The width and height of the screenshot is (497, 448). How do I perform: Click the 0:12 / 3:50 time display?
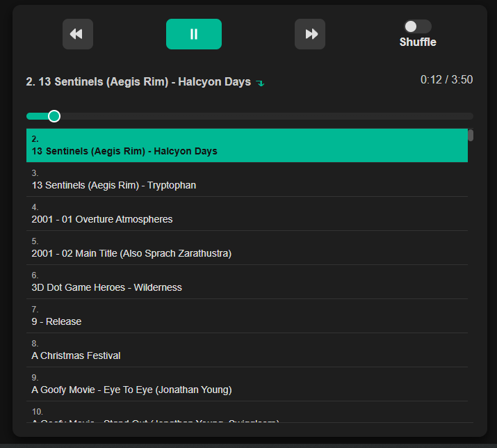point(446,80)
